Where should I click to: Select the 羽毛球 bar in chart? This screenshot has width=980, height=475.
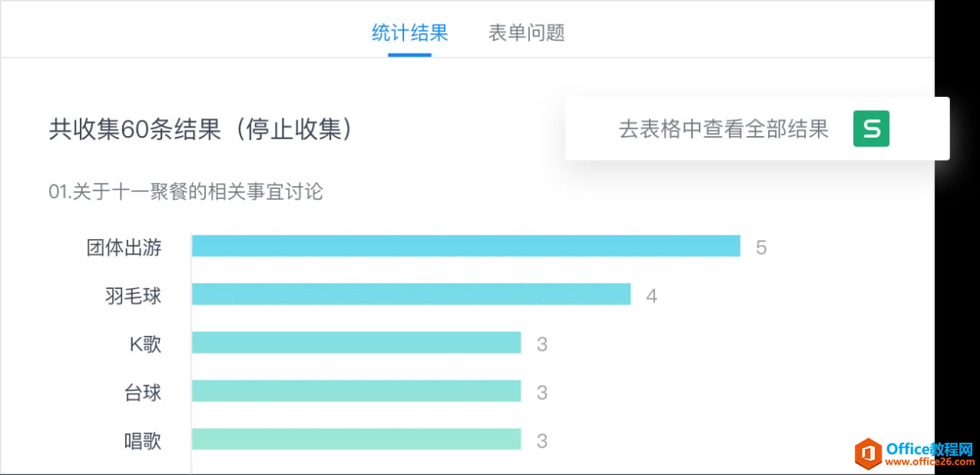[411, 294]
